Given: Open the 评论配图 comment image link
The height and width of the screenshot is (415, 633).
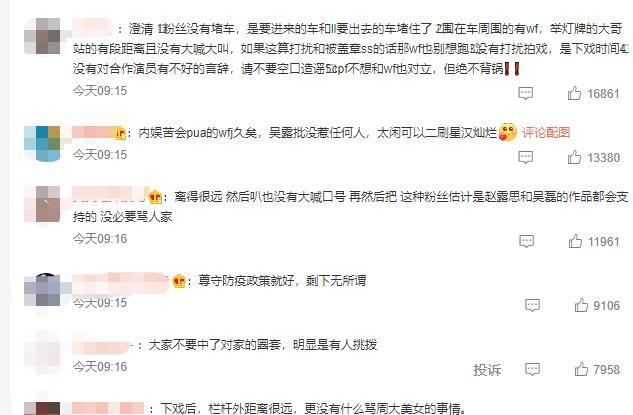Looking at the screenshot, I should (546, 132).
